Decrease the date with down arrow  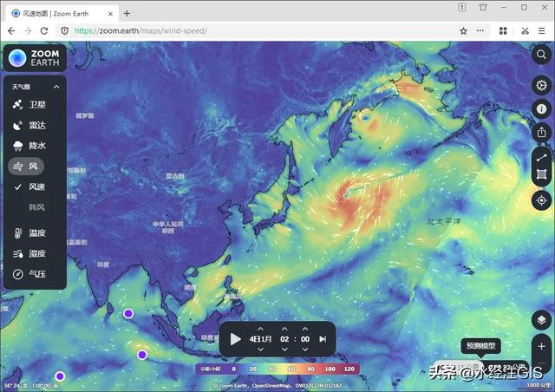pos(260,350)
